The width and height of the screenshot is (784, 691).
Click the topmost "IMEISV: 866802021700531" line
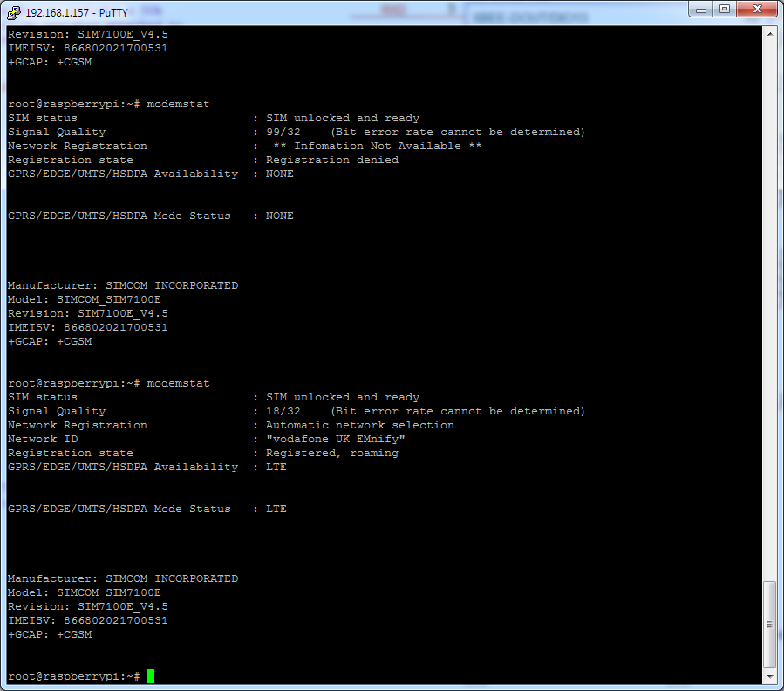pyautogui.click(x=88, y=48)
